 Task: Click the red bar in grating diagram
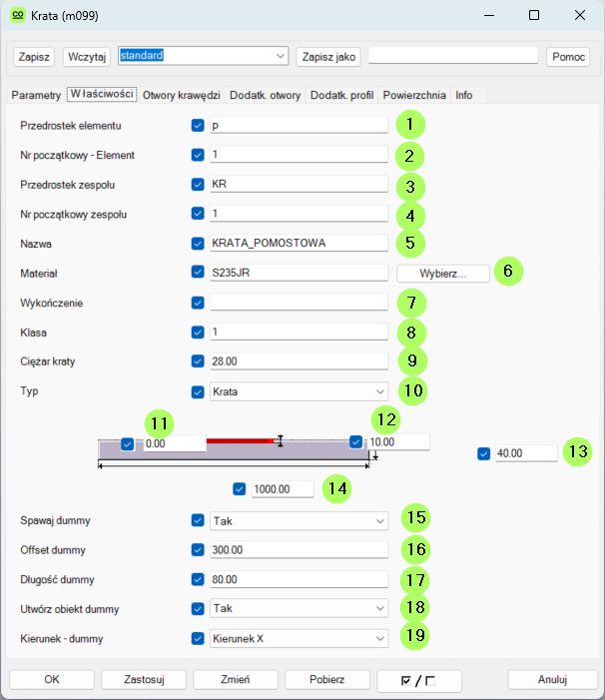click(241, 439)
